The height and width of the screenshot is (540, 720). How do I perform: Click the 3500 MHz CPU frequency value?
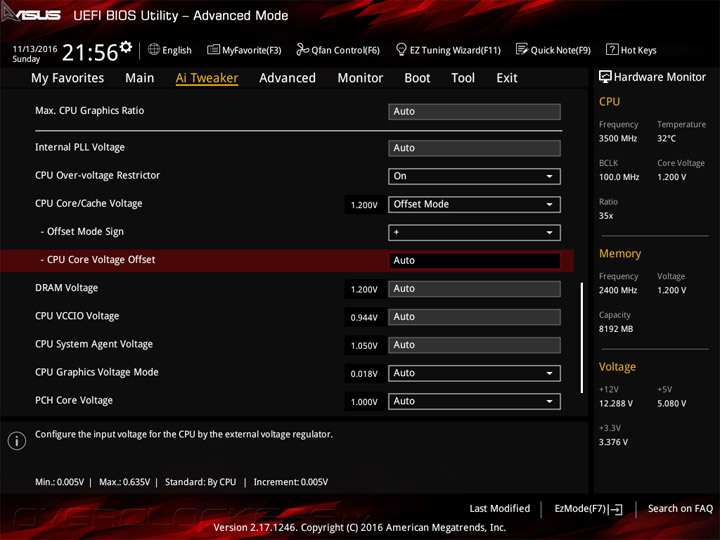(x=618, y=138)
